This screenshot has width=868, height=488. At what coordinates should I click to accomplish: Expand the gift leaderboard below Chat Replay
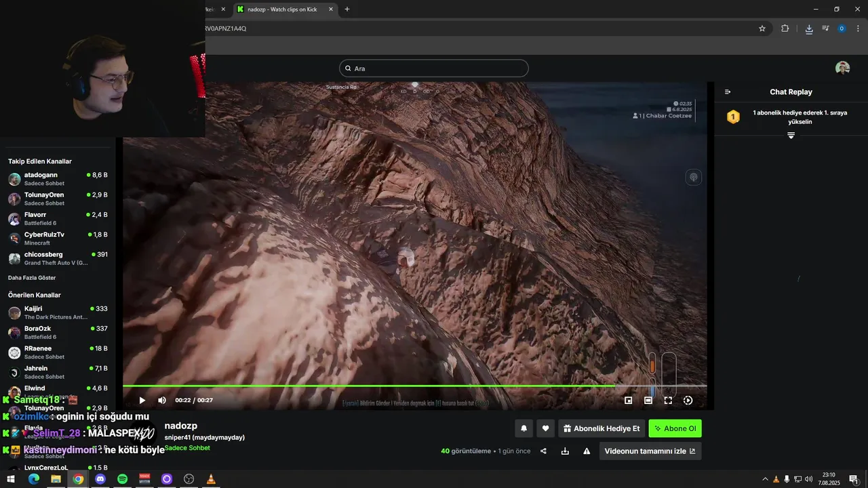[x=791, y=136]
